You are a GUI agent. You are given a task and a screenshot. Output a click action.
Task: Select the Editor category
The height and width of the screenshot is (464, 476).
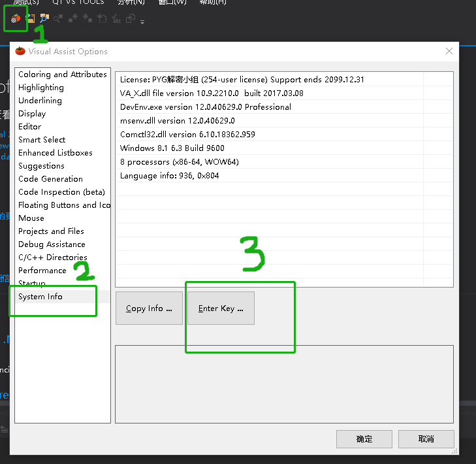pos(63,127)
